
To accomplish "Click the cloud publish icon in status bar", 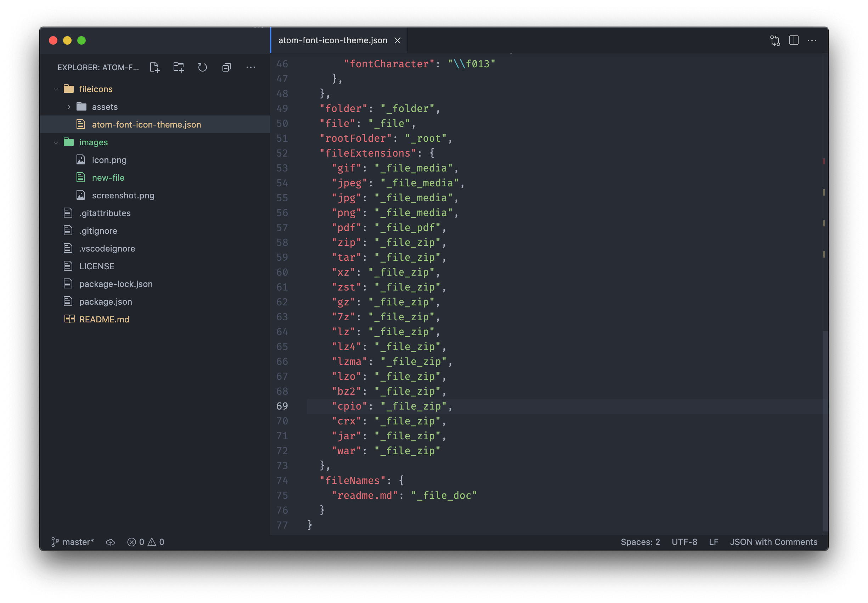I will (x=110, y=542).
